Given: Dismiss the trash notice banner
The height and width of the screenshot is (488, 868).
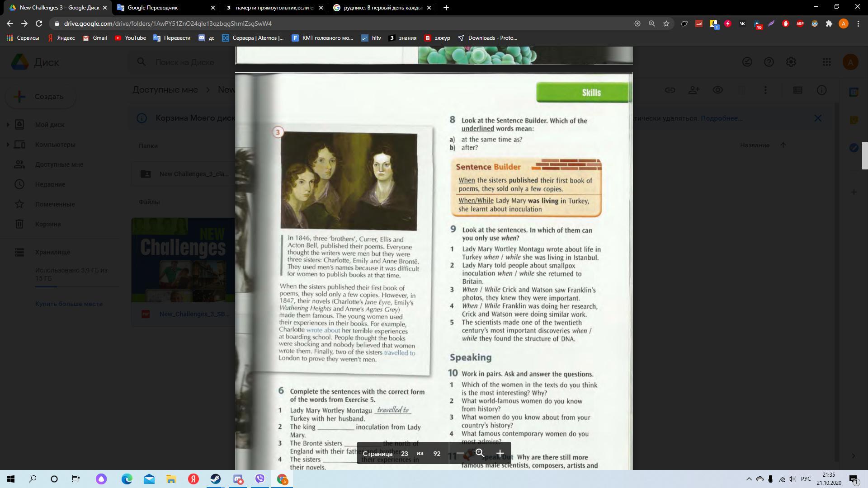Looking at the screenshot, I should tap(818, 118).
